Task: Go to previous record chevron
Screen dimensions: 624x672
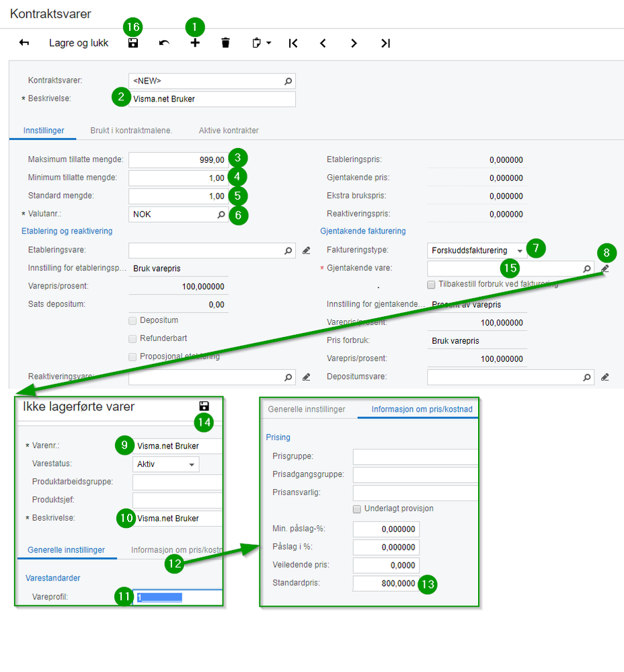Action: pyautogui.click(x=323, y=43)
